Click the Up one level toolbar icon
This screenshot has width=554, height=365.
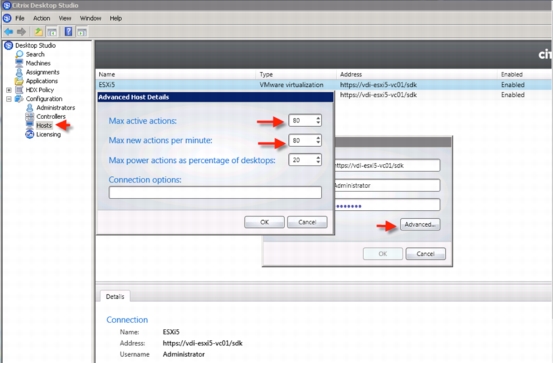[x=38, y=32]
